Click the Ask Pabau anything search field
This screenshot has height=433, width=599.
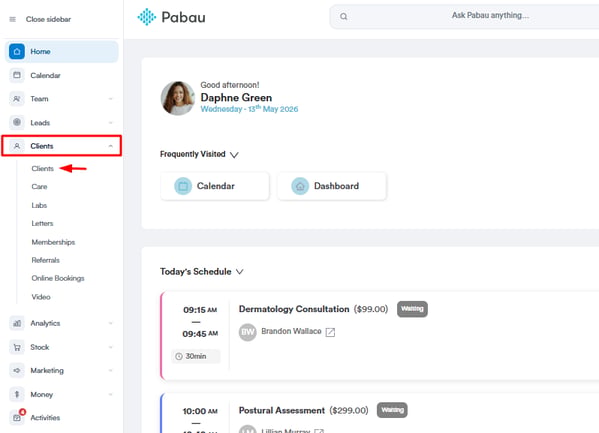point(465,16)
